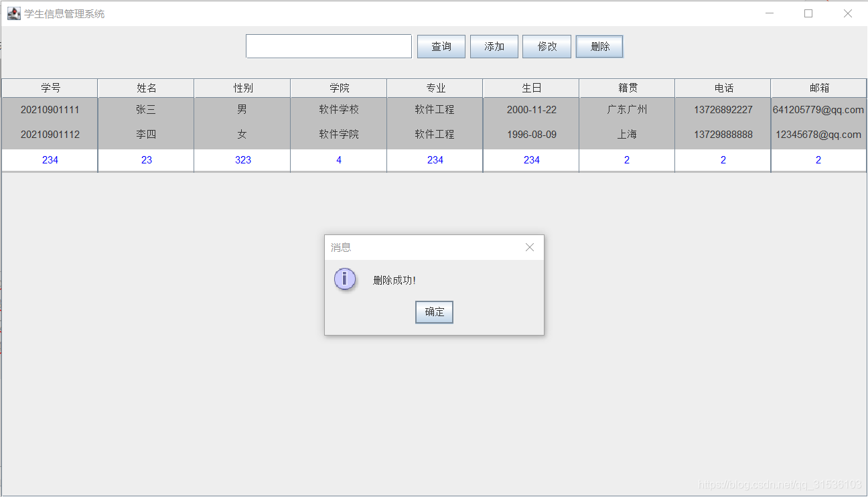Viewport: 868px width, 497px height.
Task: Click the 删除 button to delete a record
Action: point(599,46)
